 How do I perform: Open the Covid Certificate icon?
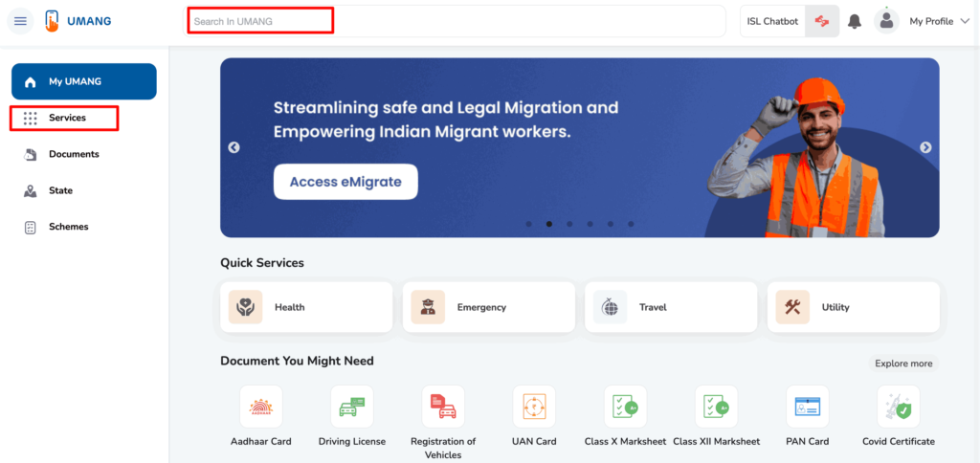pyautogui.click(x=899, y=408)
